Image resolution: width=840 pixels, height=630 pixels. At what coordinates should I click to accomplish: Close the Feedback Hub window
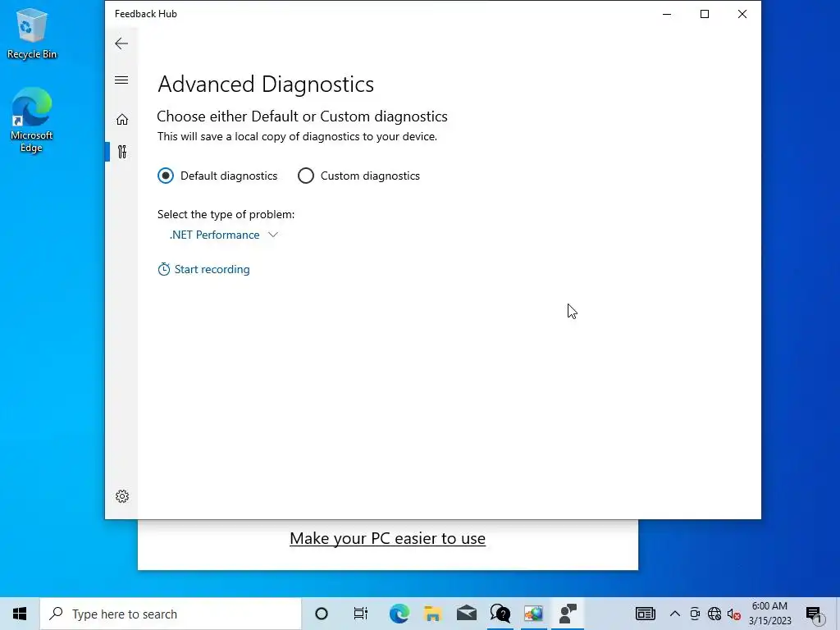tap(742, 14)
